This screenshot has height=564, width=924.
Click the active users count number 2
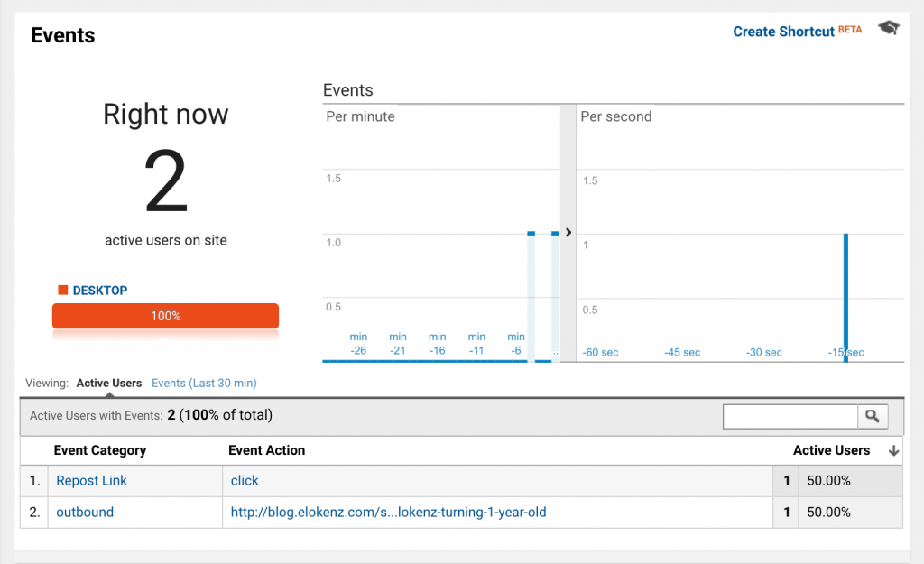click(x=165, y=178)
